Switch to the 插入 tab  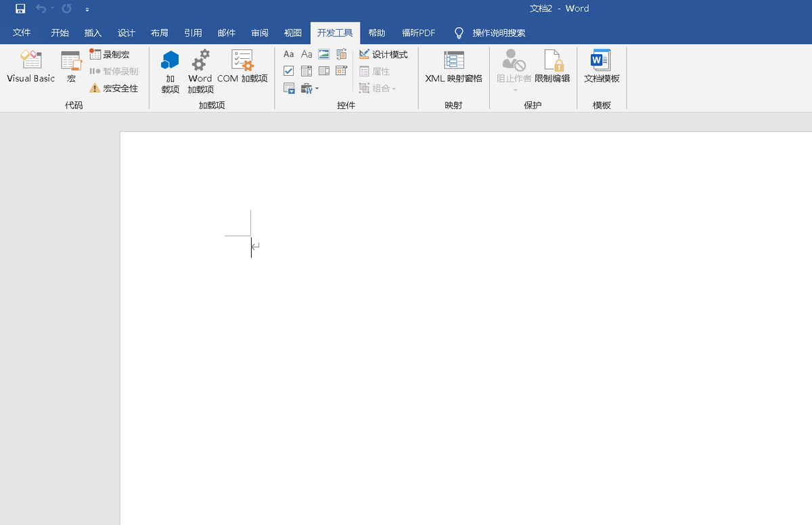(x=93, y=32)
